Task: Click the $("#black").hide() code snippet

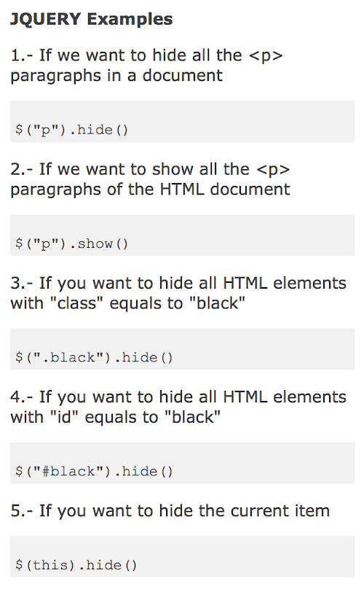Action: tap(94, 472)
